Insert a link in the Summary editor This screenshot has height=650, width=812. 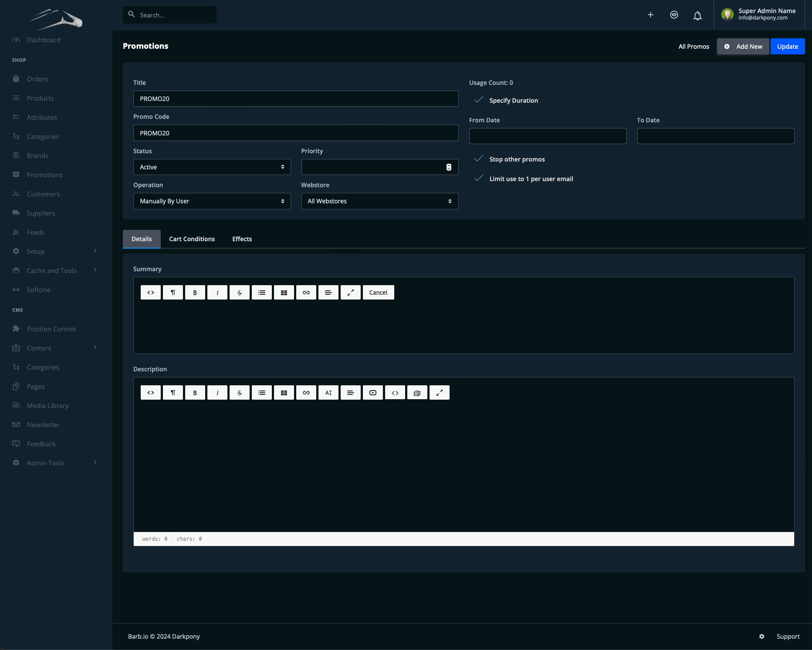pos(306,293)
